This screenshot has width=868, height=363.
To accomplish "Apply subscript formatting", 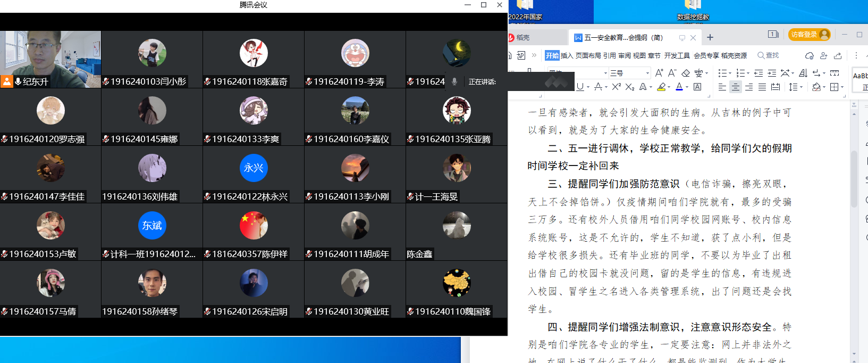I will pyautogui.click(x=629, y=87).
